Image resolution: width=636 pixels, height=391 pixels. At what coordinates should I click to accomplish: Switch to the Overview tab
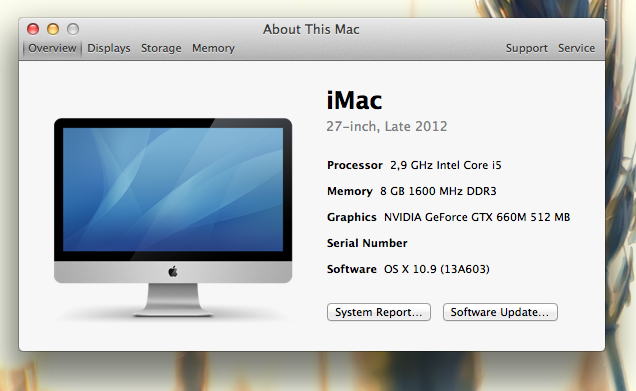pos(52,48)
